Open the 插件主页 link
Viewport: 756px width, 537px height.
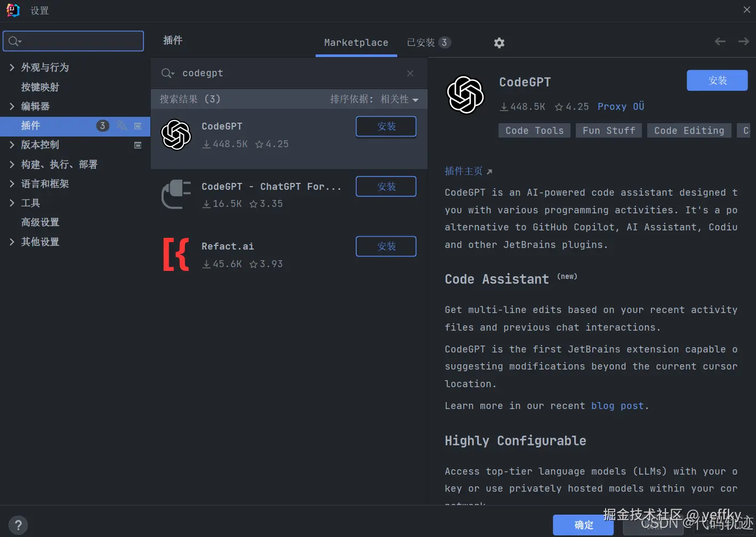coord(469,171)
